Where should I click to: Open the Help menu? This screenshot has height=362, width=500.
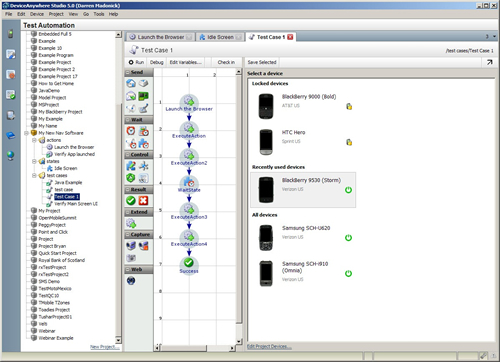click(113, 14)
